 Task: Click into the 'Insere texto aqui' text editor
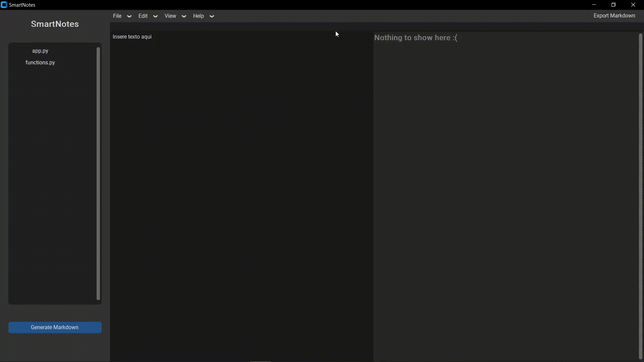[241, 196]
